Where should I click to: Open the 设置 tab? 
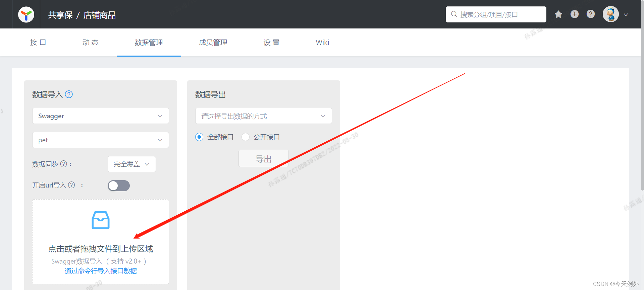tap(272, 43)
